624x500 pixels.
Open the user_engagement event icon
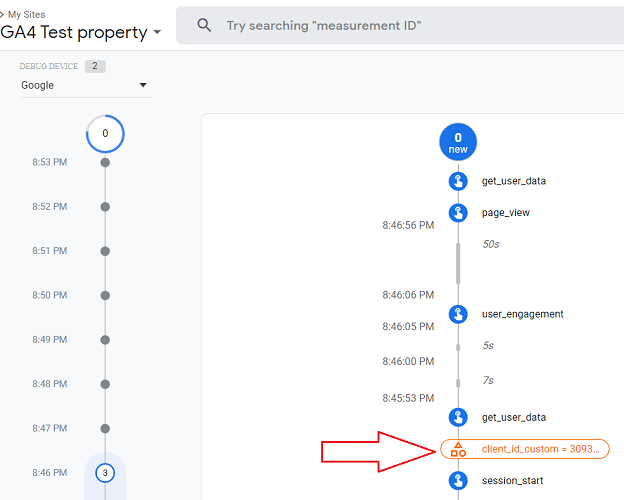[x=458, y=314]
